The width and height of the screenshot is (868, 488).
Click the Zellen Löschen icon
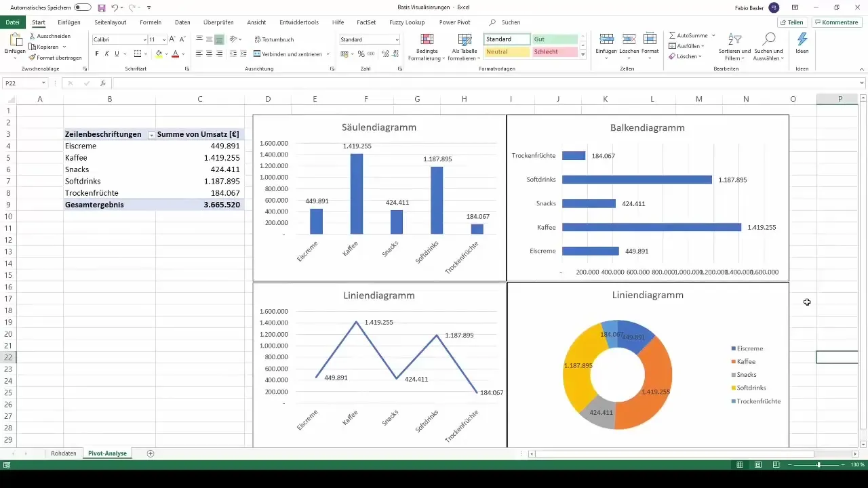pos(629,39)
